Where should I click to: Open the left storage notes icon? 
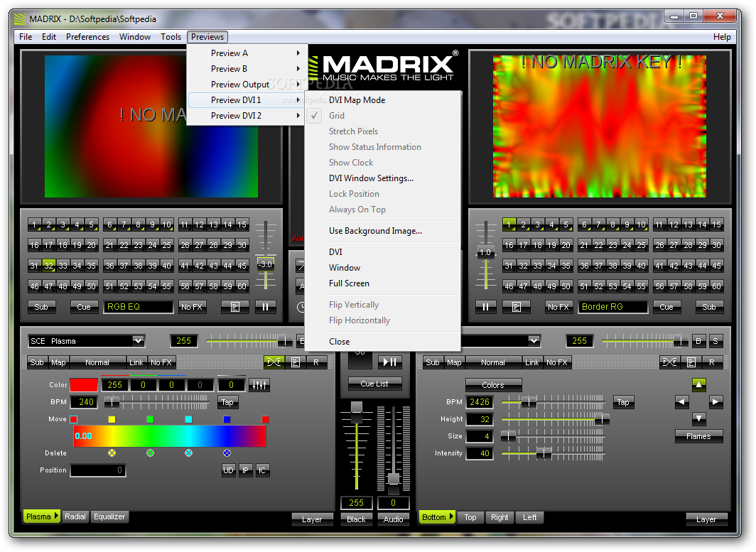coord(234,307)
